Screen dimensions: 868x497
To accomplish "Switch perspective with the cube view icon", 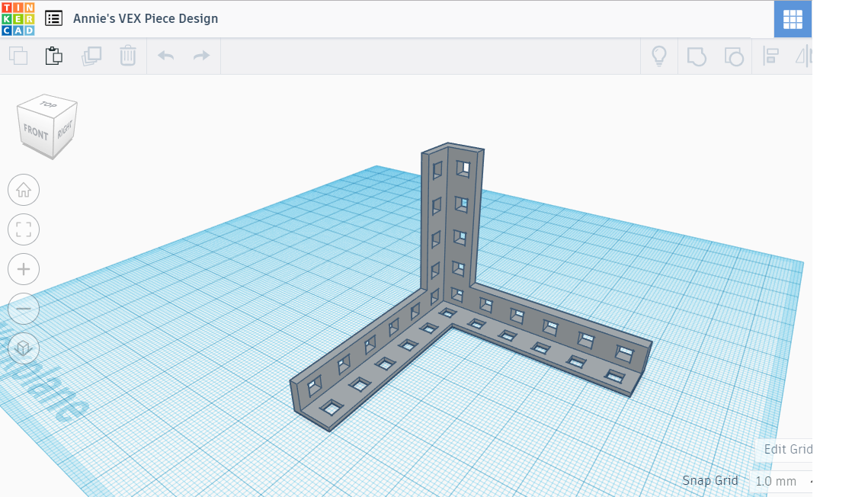I will click(x=24, y=348).
